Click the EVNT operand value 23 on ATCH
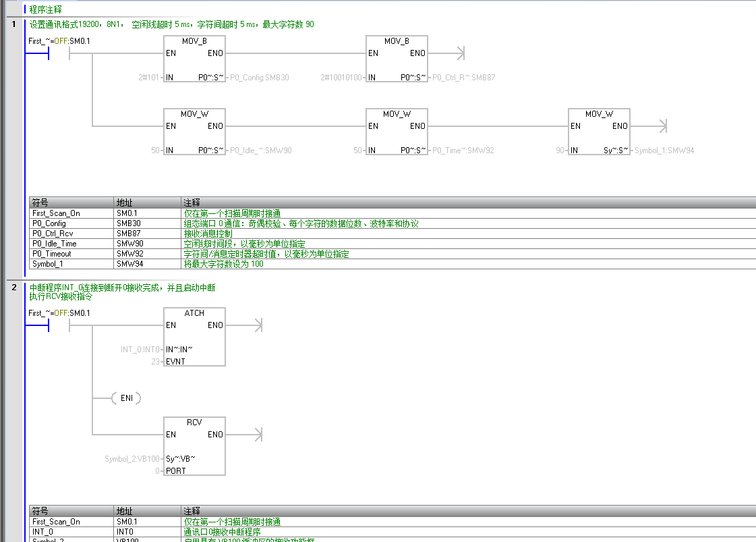The height and width of the screenshot is (542, 756). pos(155,362)
